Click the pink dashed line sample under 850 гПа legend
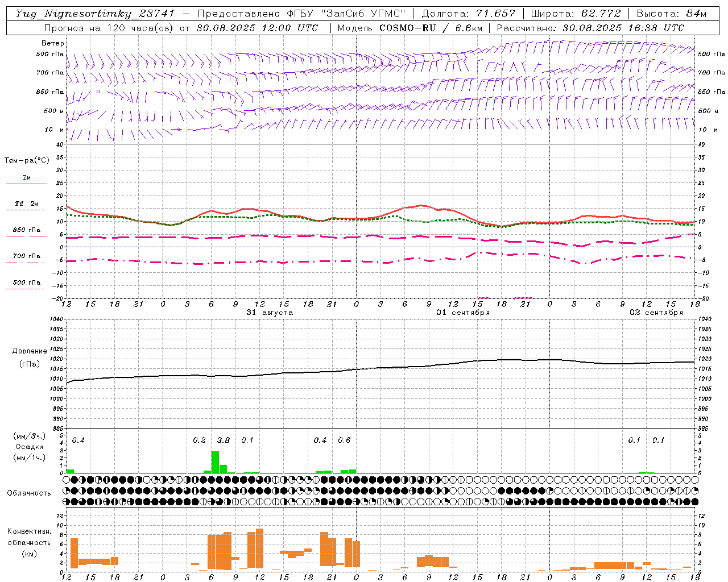The height and width of the screenshot is (582, 728). click(x=26, y=236)
